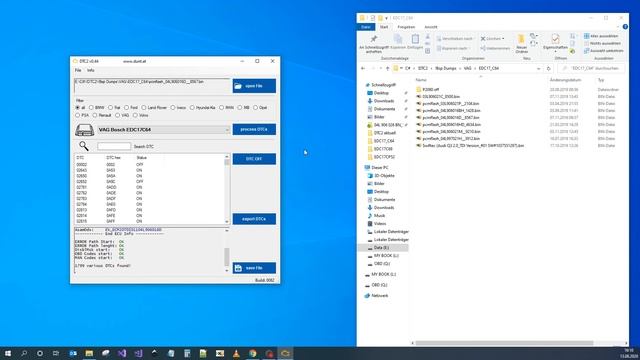
Task: Click the Explorer horizontal scrollbar
Action: point(519,343)
